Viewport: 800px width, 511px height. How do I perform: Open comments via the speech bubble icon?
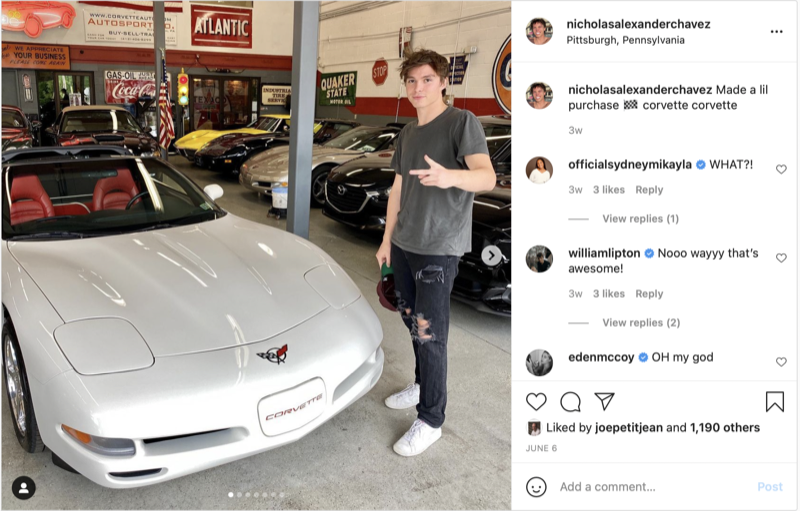coord(570,402)
